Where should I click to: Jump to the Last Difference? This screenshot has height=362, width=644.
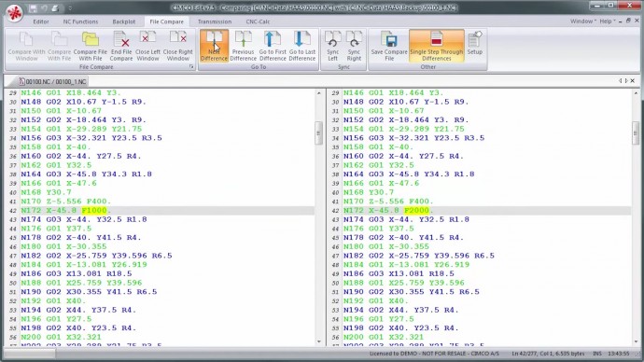(302, 46)
